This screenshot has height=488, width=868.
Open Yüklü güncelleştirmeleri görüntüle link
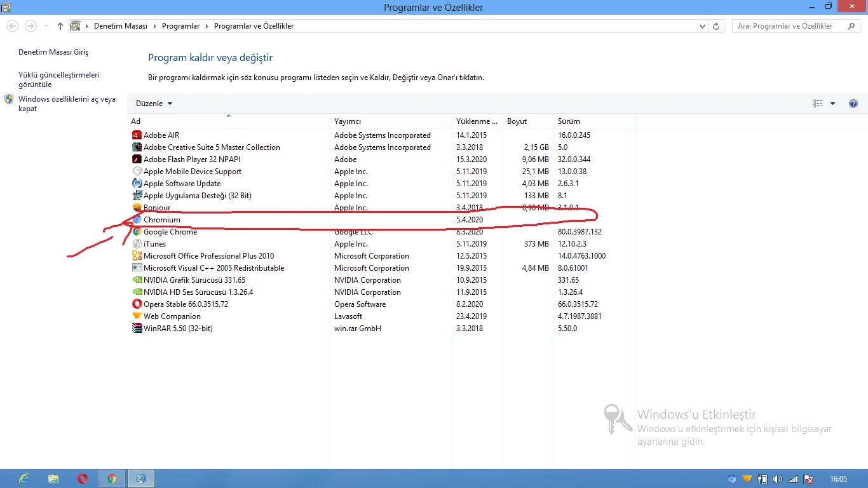(x=59, y=79)
